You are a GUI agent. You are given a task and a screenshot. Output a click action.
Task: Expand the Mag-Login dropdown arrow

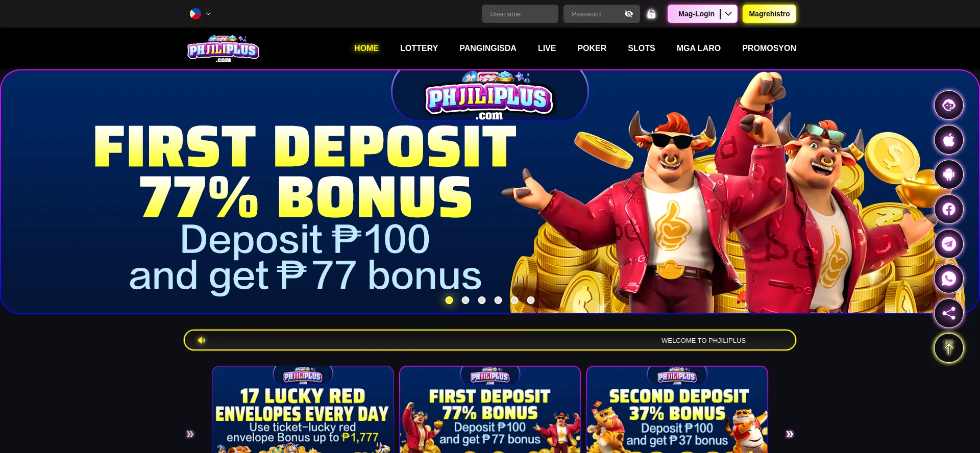728,14
